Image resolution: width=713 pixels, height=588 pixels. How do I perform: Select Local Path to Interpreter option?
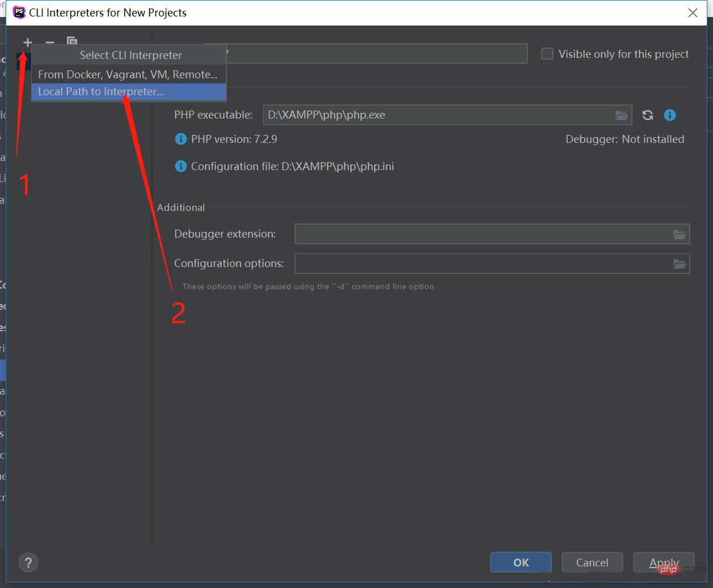point(129,92)
